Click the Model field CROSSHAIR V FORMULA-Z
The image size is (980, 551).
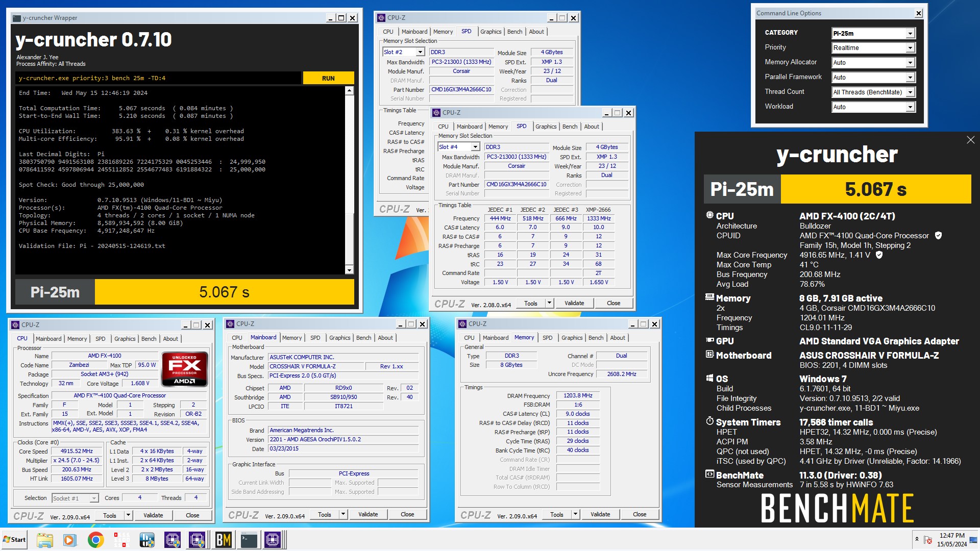316,366
